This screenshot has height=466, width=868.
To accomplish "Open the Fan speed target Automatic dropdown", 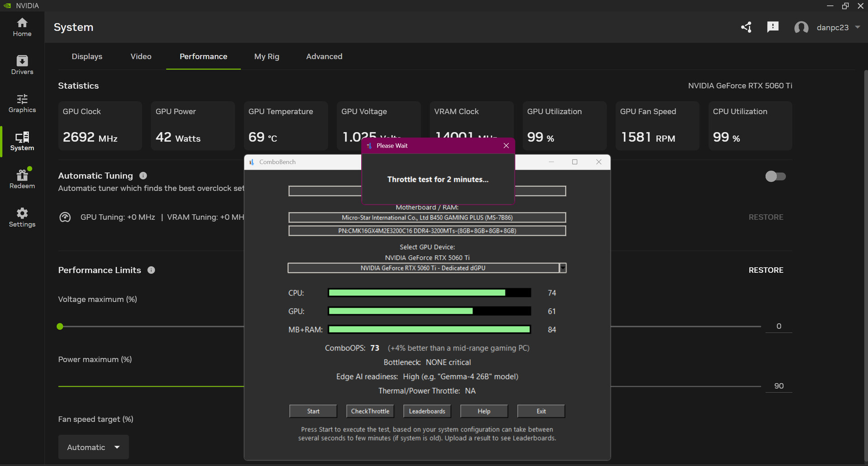I will (x=94, y=447).
